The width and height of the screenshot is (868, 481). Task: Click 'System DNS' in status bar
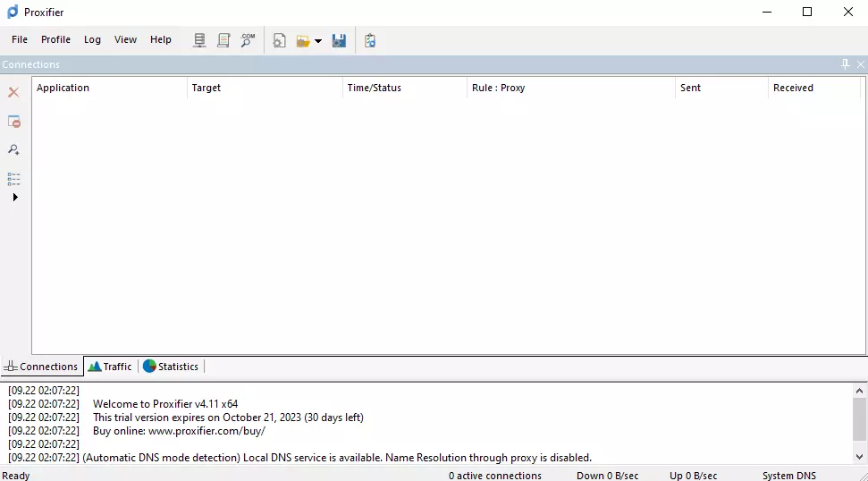[x=788, y=476]
